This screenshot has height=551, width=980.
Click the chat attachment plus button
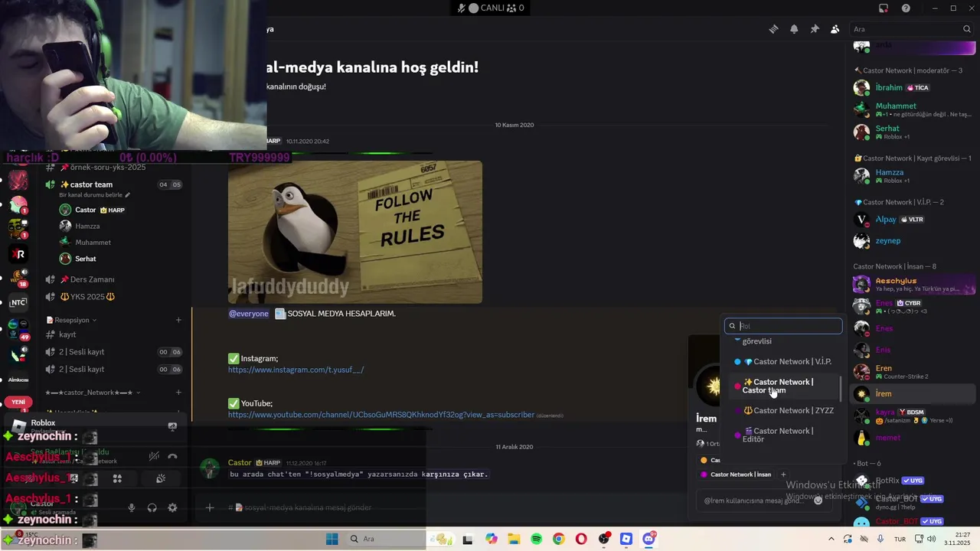tap(209, 507)
